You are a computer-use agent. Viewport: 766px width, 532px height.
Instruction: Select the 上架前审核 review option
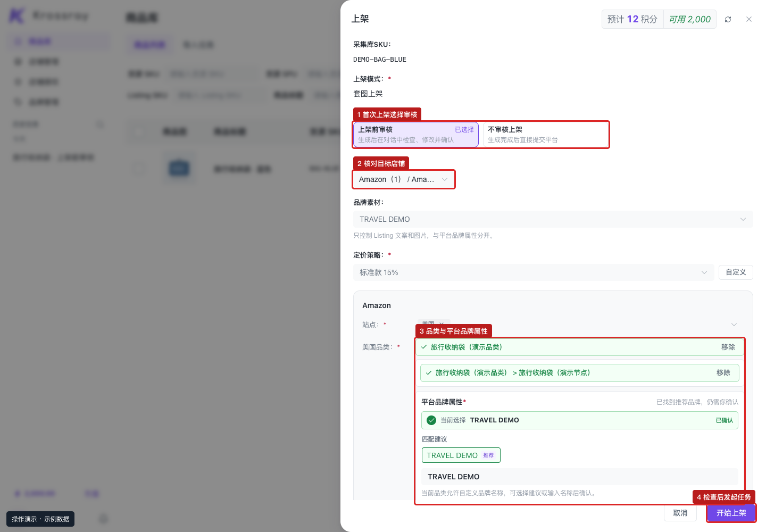pos(416,135)
